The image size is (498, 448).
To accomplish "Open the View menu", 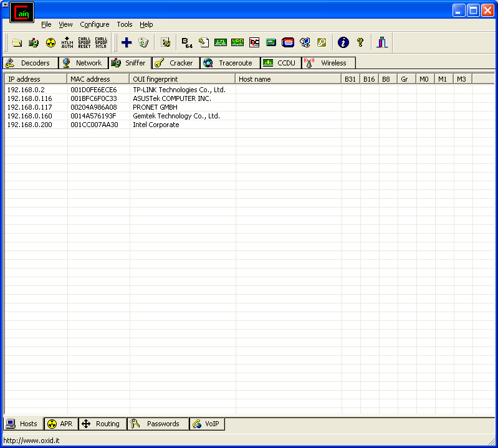I will tap(65, 24).
